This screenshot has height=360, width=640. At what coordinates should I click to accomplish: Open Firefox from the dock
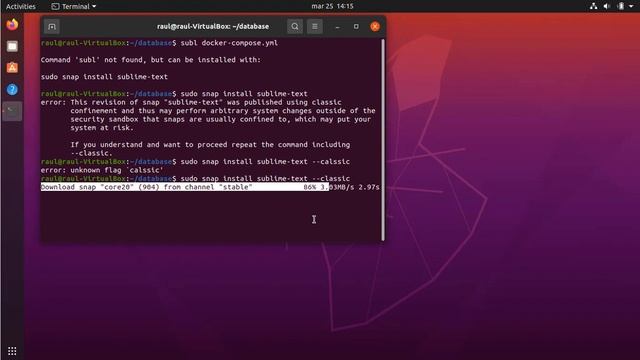point(12,24)
